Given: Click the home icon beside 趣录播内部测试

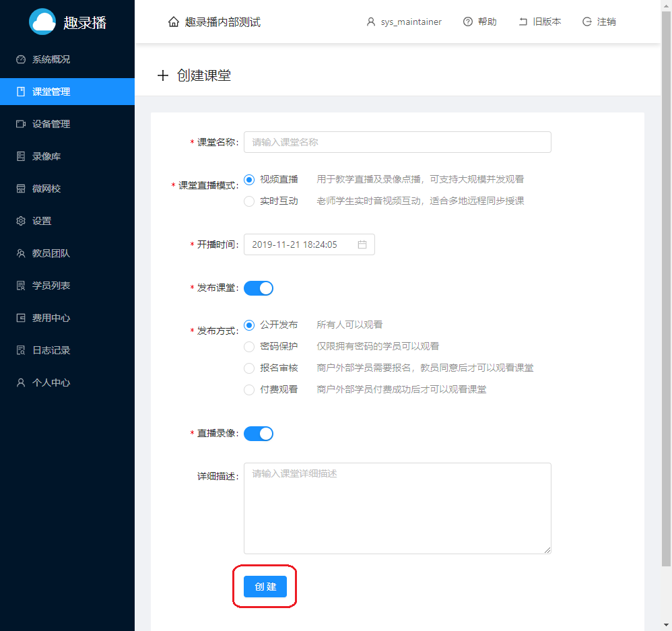Looking at the screenshot, I should [x=174, y=22].
